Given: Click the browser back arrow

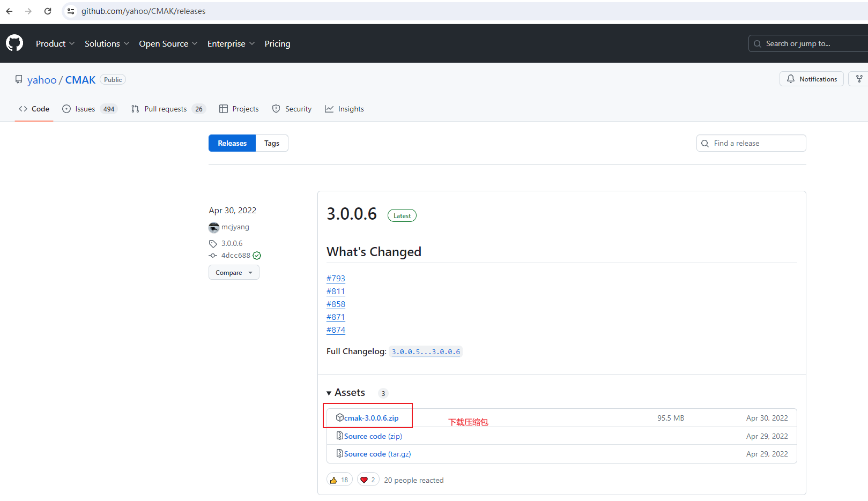Looking at the screenshot, I should [9, 11].
